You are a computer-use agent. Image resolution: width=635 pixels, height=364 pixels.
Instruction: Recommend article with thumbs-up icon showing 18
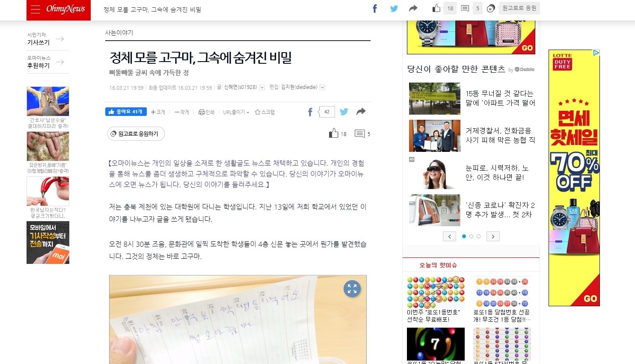pos(334,133)
